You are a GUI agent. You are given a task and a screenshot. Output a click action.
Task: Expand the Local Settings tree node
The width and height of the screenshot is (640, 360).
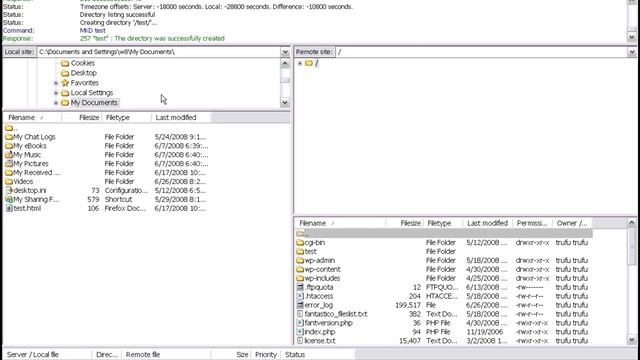pyautogui.click(x=56, y=93)
